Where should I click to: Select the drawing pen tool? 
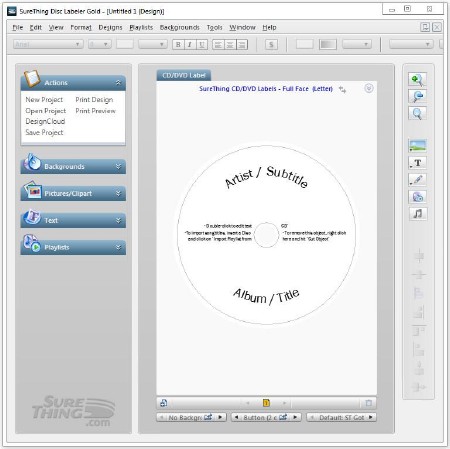tap(417, 180)
